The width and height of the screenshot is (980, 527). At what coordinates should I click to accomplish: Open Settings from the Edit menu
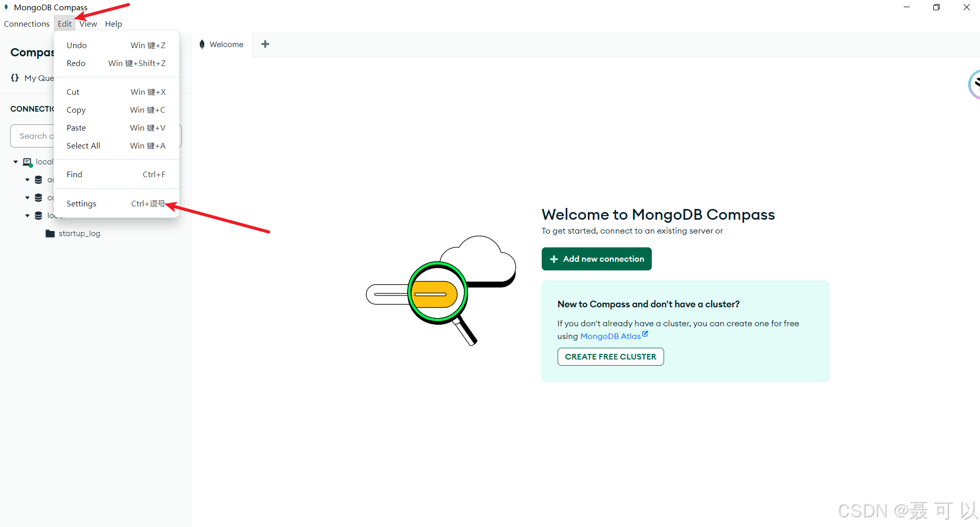pyautogui.click(x=116, y=203)
